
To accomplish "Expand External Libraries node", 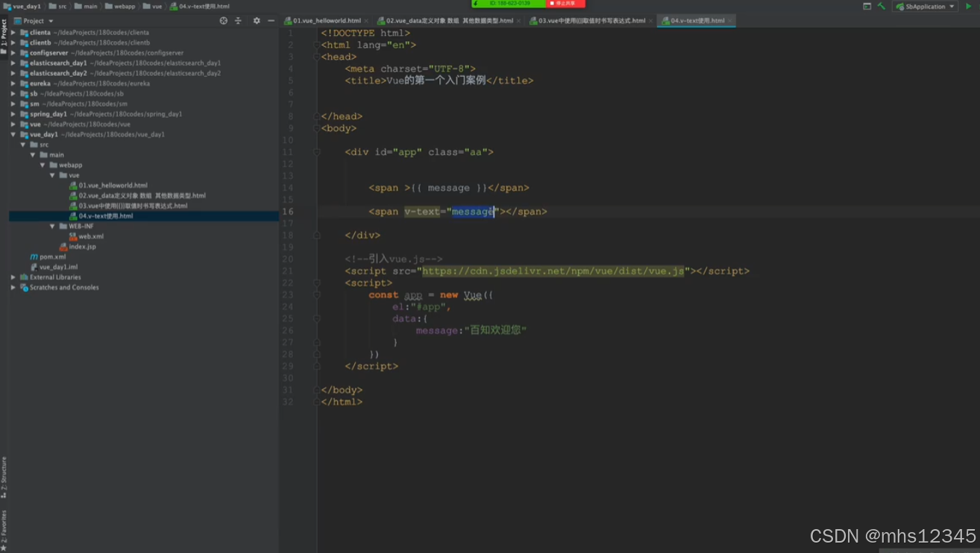I will [13, 277].
